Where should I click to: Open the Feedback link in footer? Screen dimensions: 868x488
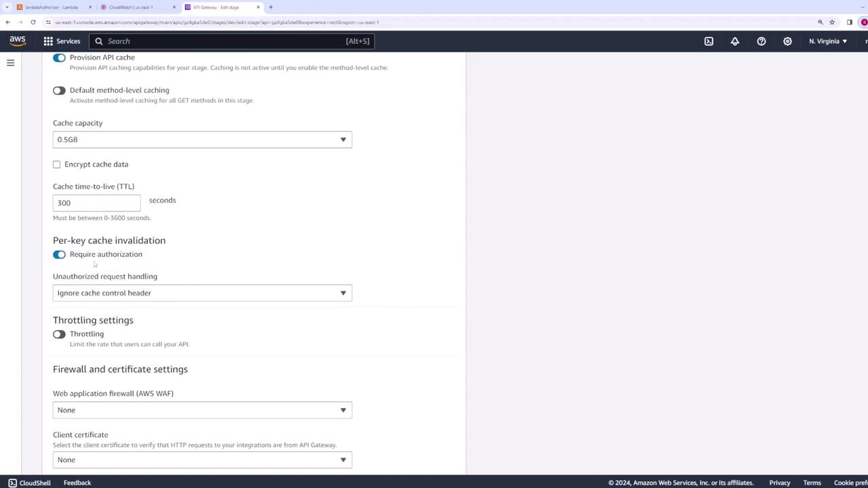[x=77, y=483]
